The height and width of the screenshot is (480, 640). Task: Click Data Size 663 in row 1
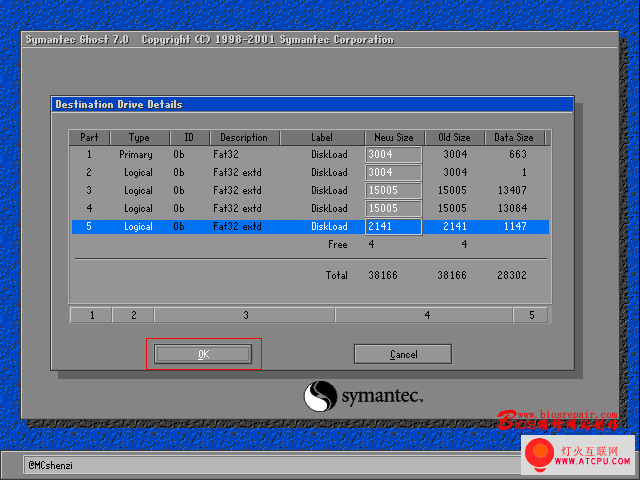click(x=518, y=154)
